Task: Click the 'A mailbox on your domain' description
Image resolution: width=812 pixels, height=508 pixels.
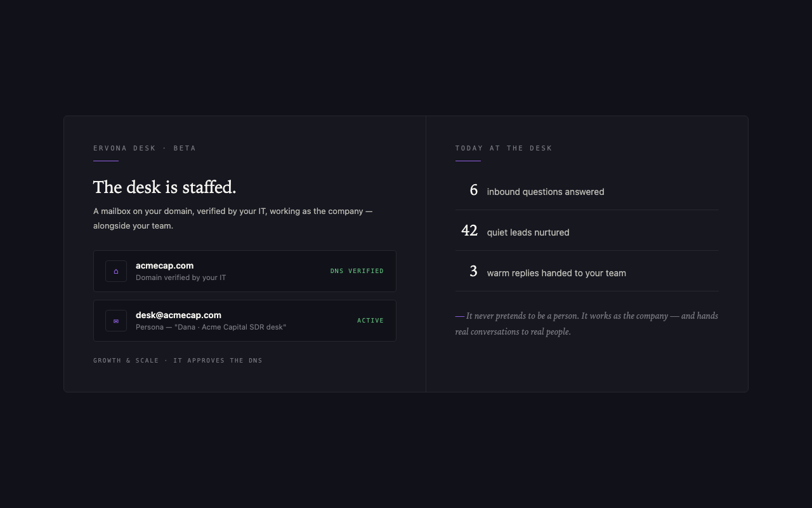Action: coord(233,218)
